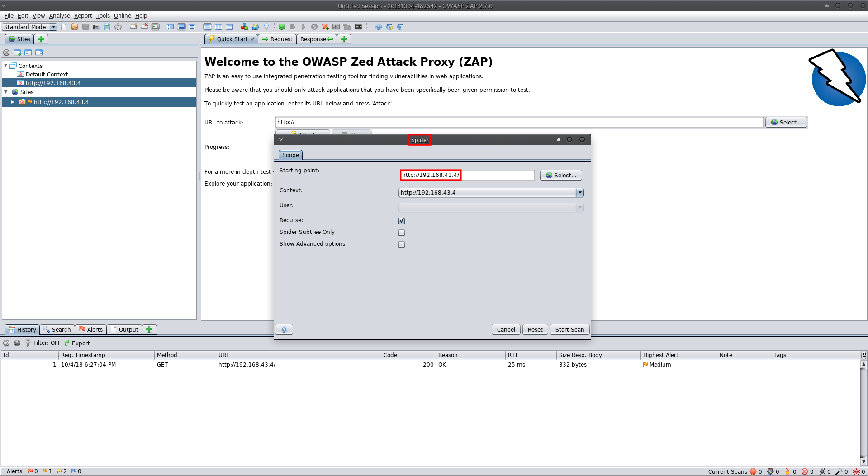Click the target scope icon in the Sites toolbar
868x476 pixels.
pos(6,52)
